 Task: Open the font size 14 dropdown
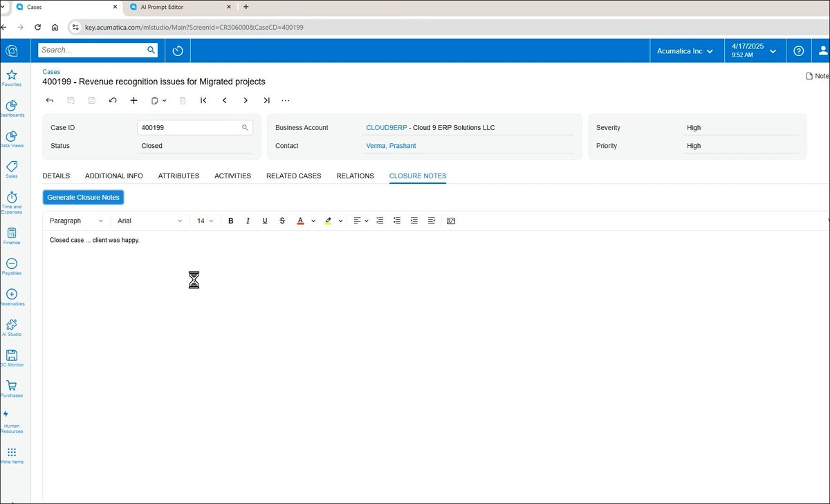pos(205,221)
